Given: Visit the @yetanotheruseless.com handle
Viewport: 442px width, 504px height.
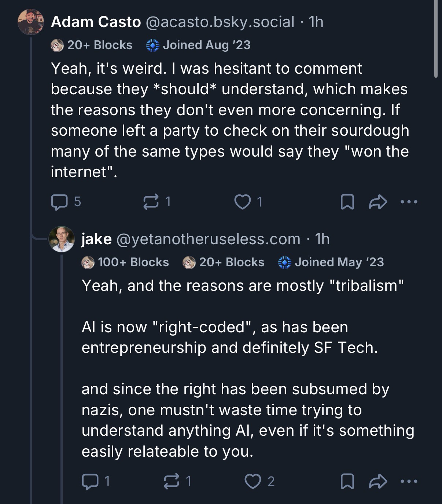Looking at the screenshot, I should pyautogui.click(x=208, y=239).
